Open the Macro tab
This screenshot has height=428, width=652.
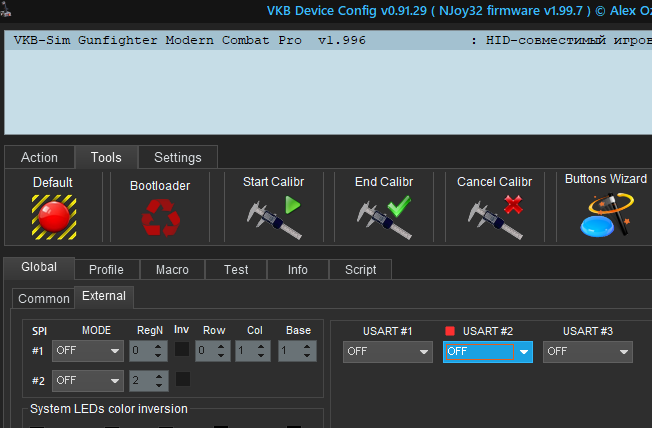coord(172,269)
